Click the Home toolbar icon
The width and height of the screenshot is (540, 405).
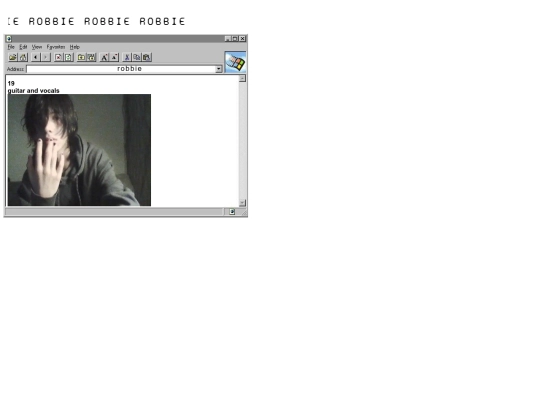click(x=23, y=57)
